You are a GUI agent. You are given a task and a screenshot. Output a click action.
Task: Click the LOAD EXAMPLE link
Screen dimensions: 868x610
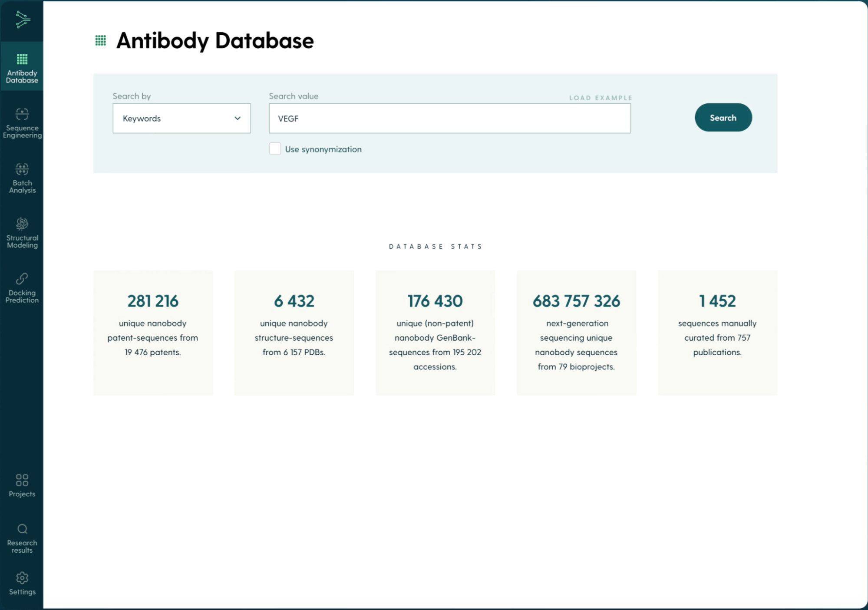click(x=601, y=98)
